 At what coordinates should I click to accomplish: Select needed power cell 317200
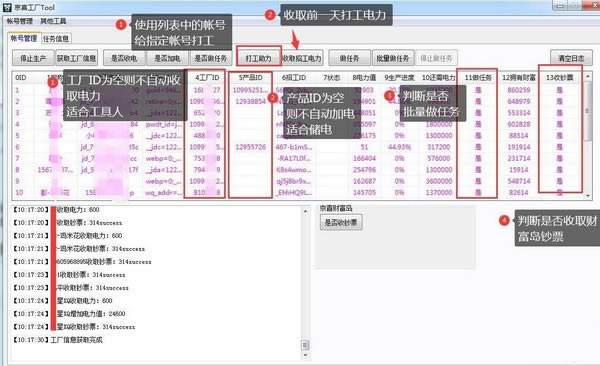[x=439, y=147]
